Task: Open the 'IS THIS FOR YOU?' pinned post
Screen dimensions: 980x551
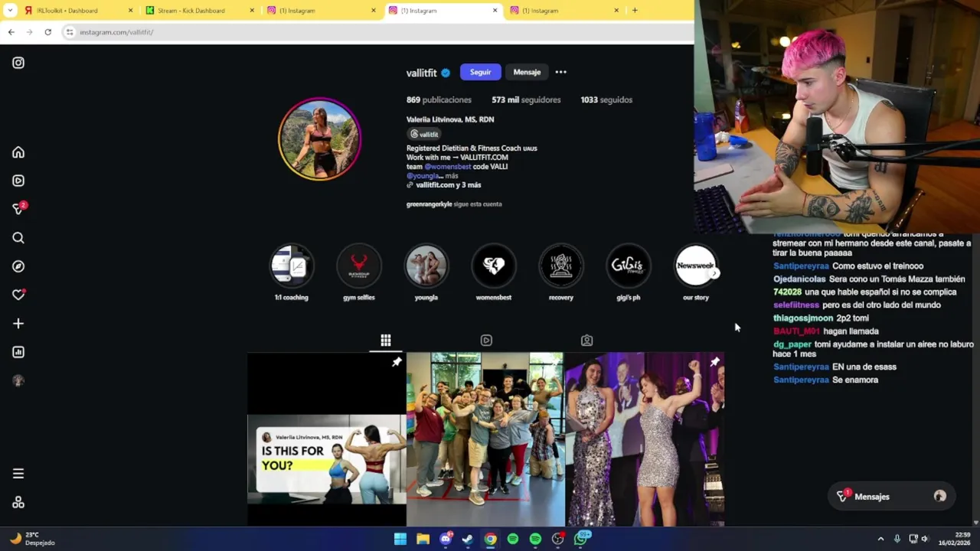Action: click(x=326, y=439)
